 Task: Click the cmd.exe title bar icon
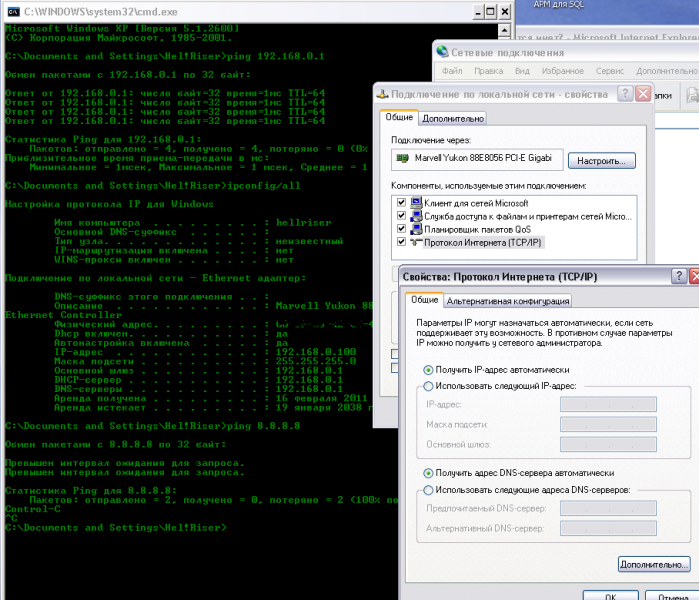click(13, 12)
